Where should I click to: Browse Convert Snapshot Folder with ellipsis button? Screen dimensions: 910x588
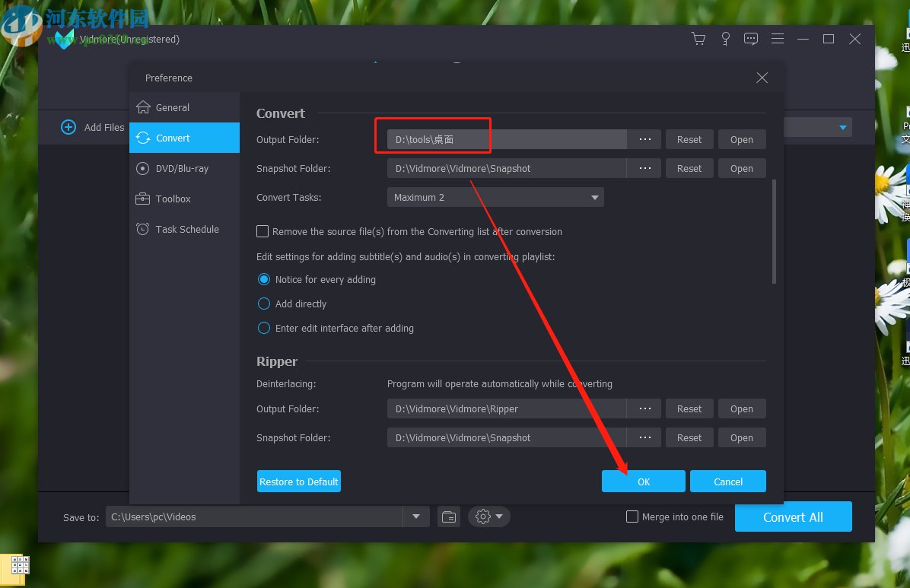coord(644,168)
